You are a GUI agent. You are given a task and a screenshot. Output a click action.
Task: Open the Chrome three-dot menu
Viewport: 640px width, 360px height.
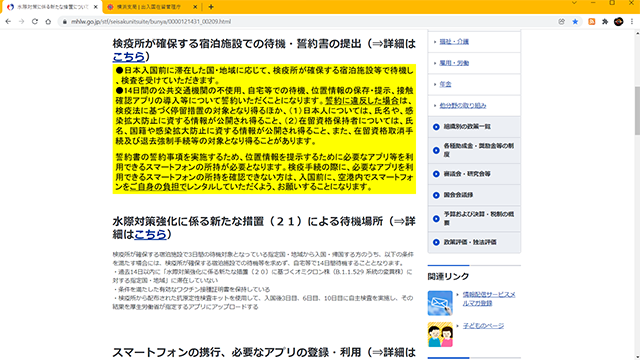tap(632, 22)
